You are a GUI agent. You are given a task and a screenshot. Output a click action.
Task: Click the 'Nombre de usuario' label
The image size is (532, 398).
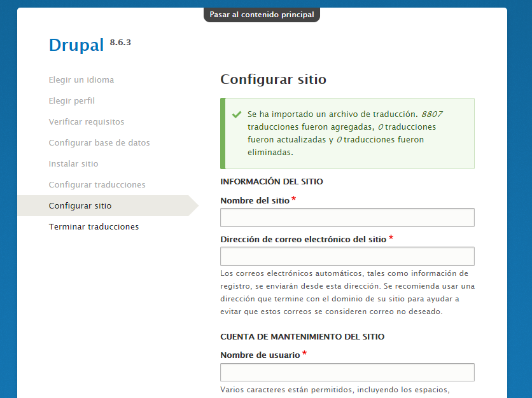[x=260, y=355]
